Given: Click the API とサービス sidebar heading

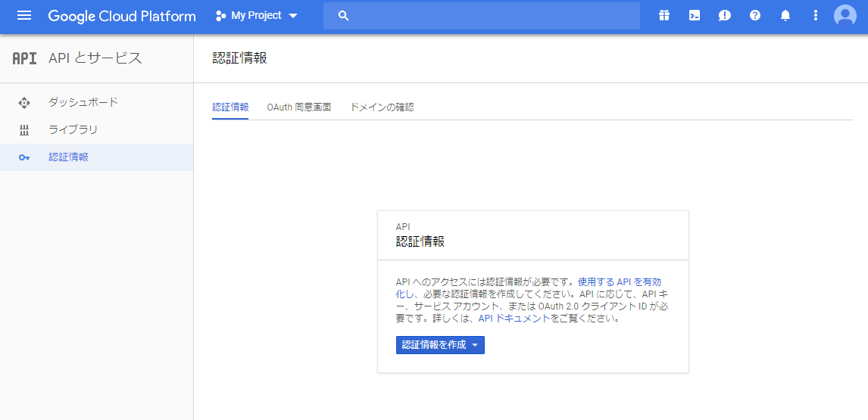Looking at the screenshot, I should 95,58.
